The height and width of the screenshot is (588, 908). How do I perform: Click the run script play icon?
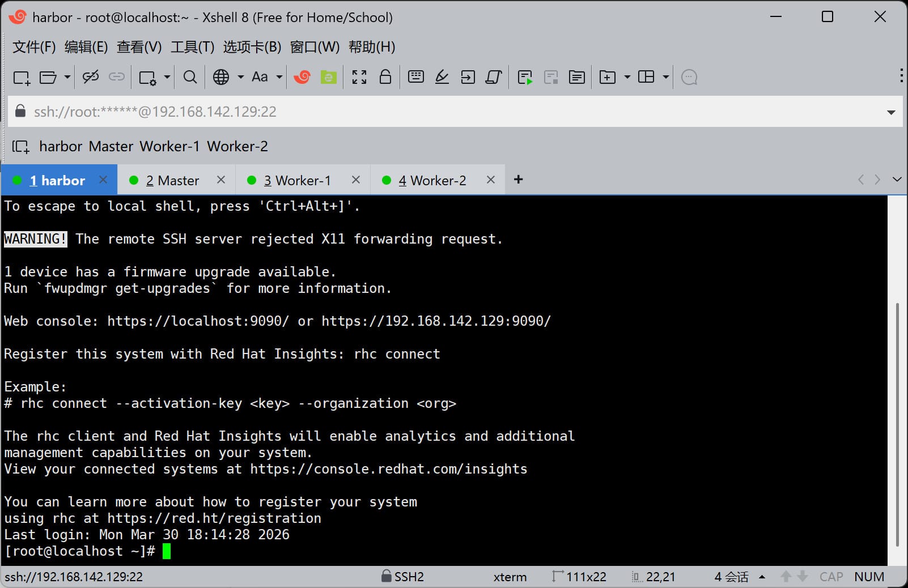[x=525, y=77]
